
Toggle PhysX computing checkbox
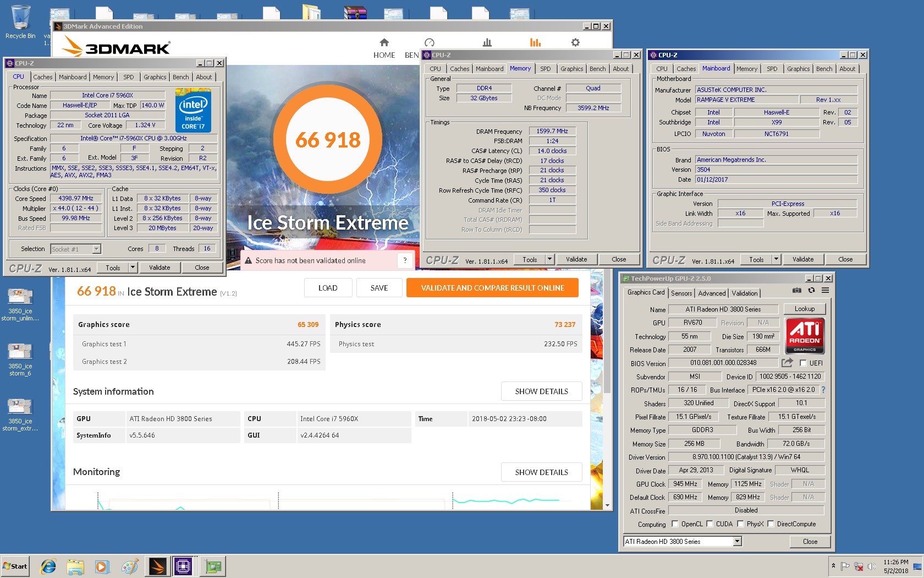coord(740,524)
